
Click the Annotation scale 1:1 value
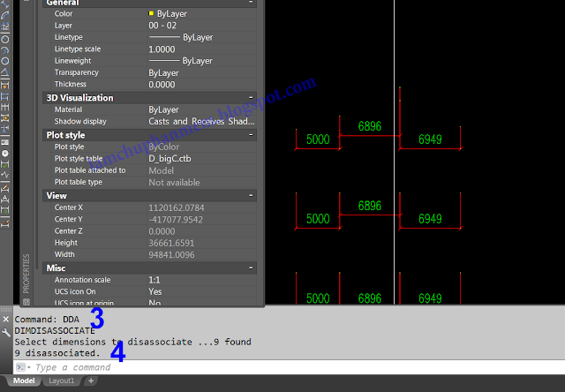[155, 280]
